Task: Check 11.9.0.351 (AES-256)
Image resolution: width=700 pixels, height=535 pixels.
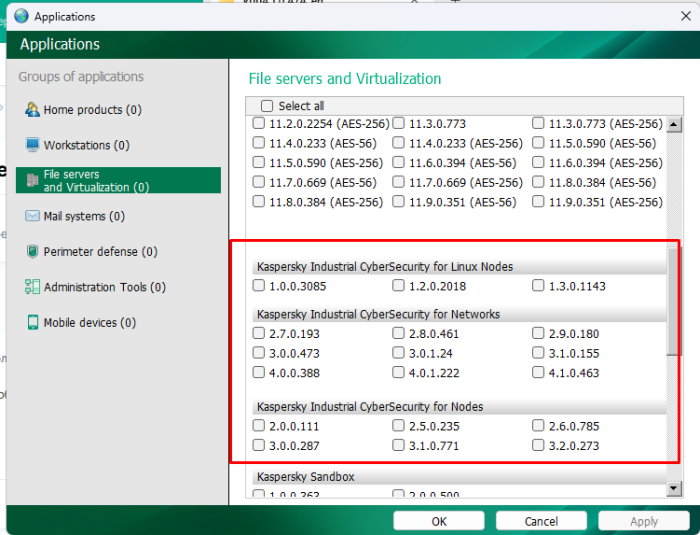Action: [x=538, y=202]
